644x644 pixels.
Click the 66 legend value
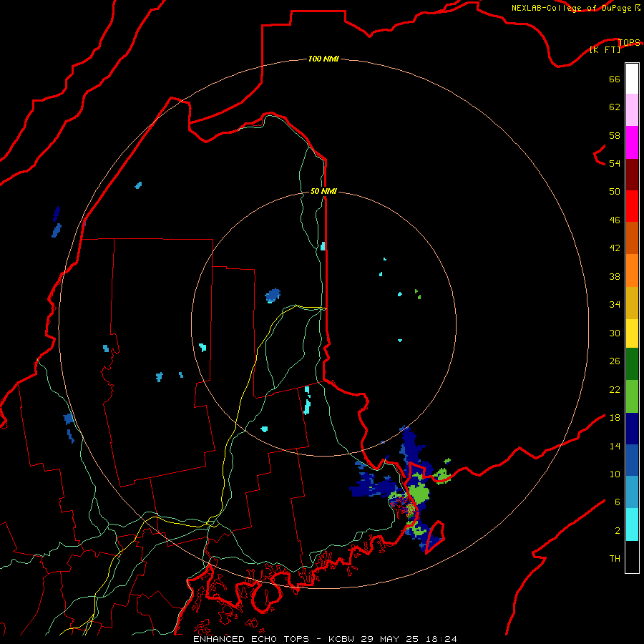615,79
